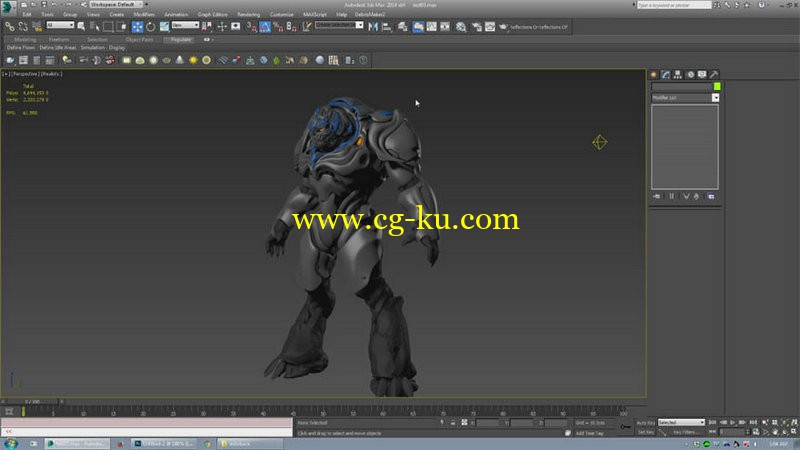Switch to the Freeform ribbon tab
This screenshot has width=800, height=450.
coord(59,39)
